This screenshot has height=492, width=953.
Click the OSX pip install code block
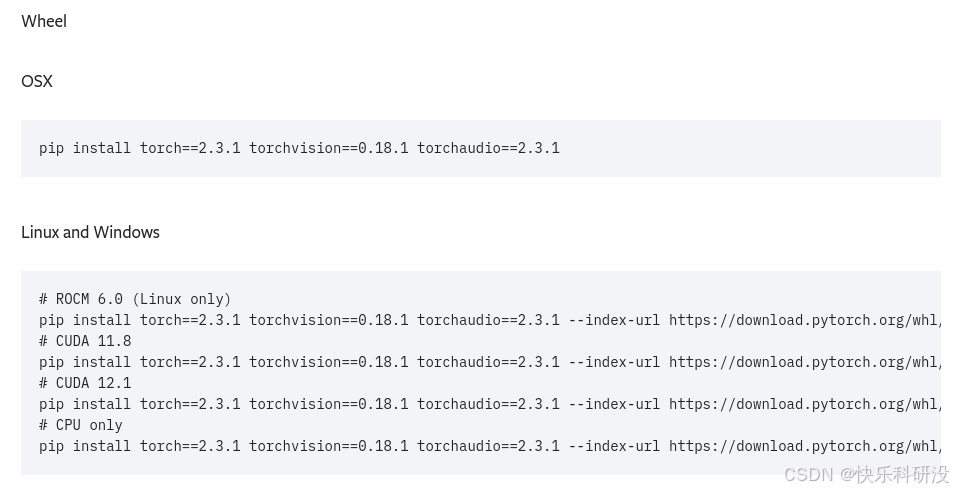coord(481,148)
